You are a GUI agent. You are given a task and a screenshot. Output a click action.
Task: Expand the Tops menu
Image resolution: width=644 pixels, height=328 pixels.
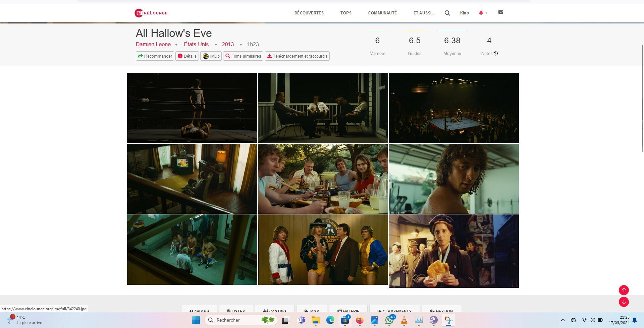[x=346, y=13]
